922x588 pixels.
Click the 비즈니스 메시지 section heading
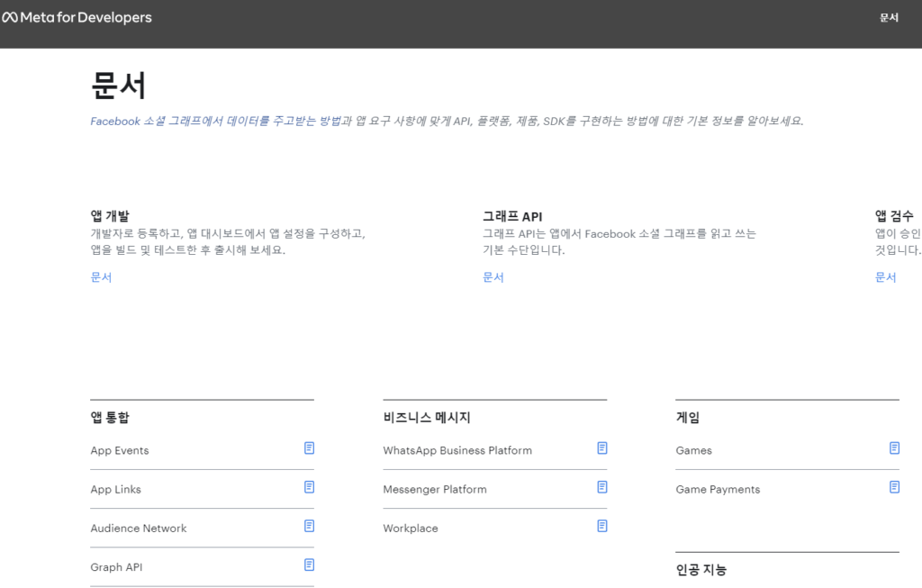pos(427,418)
